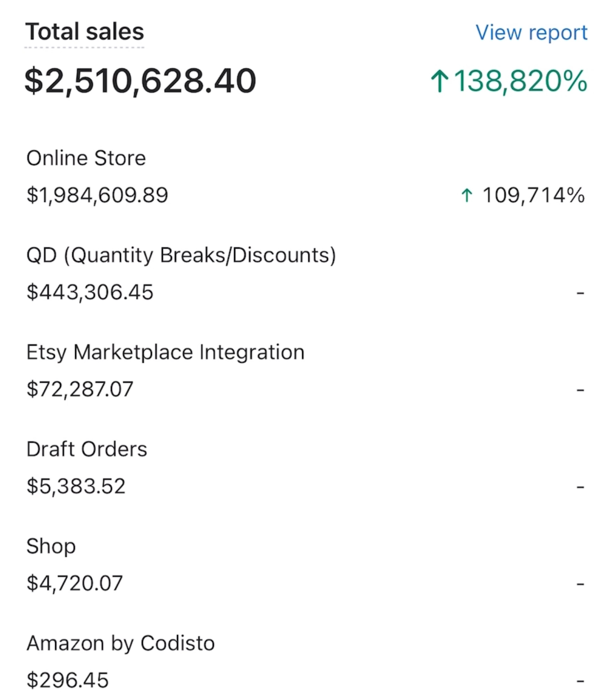Click the $1,984,609.89 Online Store amount
This screenshot has height=700, width=611.
tap(98, 196)
